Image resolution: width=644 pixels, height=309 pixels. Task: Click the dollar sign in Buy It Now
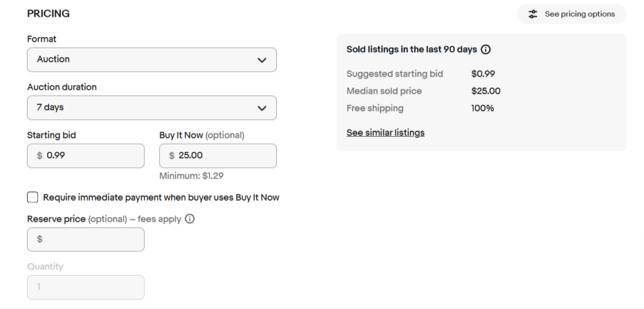pyautogui.click(x=172, y=156)
